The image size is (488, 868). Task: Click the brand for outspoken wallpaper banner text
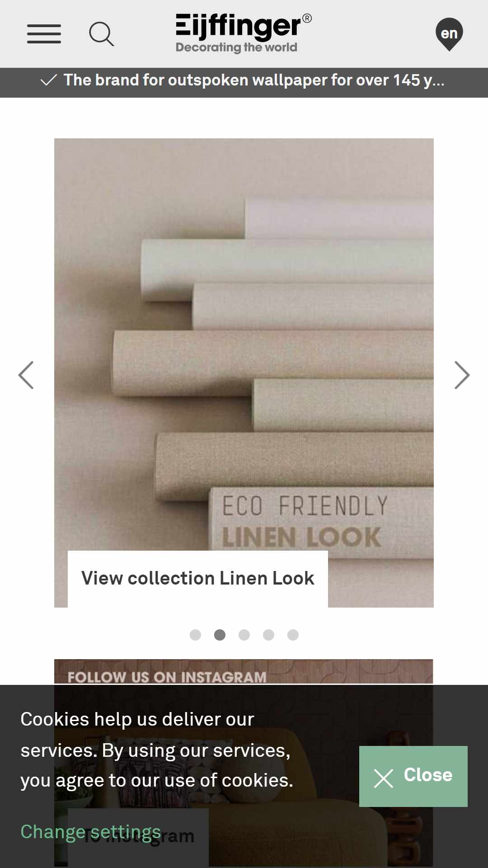tap(254, 80)
